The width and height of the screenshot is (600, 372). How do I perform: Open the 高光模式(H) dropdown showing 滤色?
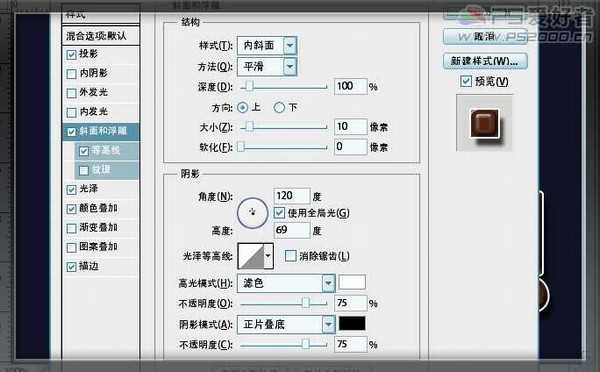pyautogui.click(x=286, y=283)
